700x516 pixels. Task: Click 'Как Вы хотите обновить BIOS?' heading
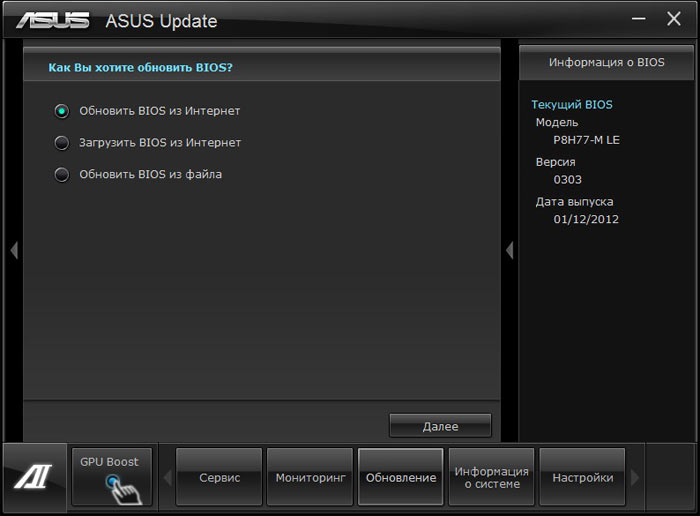coord(141,67)
